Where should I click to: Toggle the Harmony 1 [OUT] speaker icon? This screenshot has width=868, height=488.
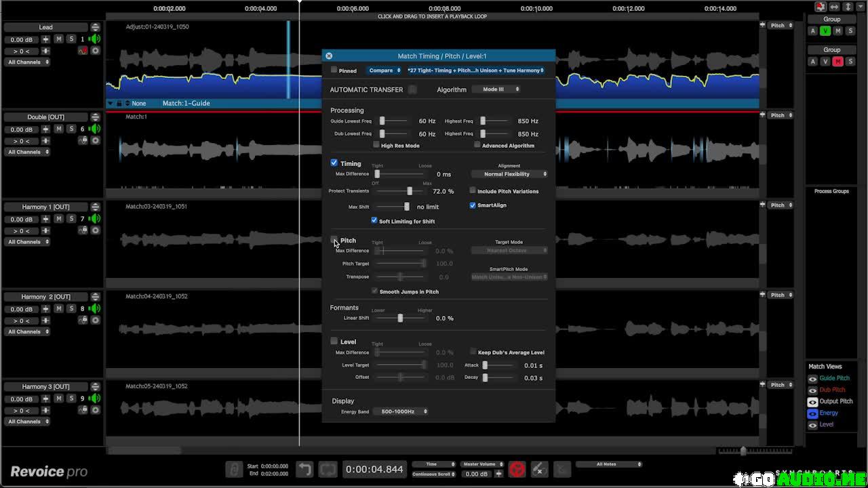(96, 219)
